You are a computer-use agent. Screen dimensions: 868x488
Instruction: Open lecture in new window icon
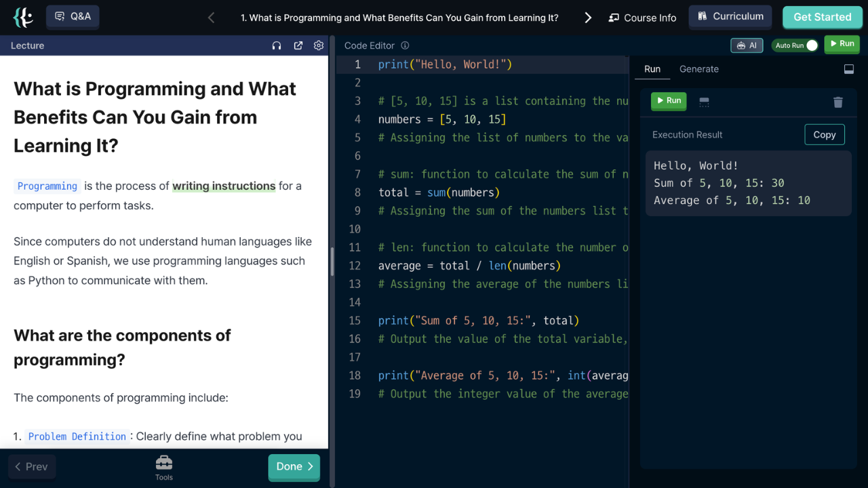point(298,45)
